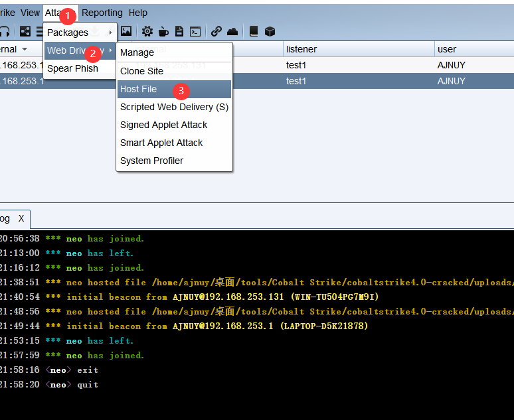Click log line initial beacon from WIN-TU504PG7M9I
The height and width of the screenshot is (420, 514).
189,297
